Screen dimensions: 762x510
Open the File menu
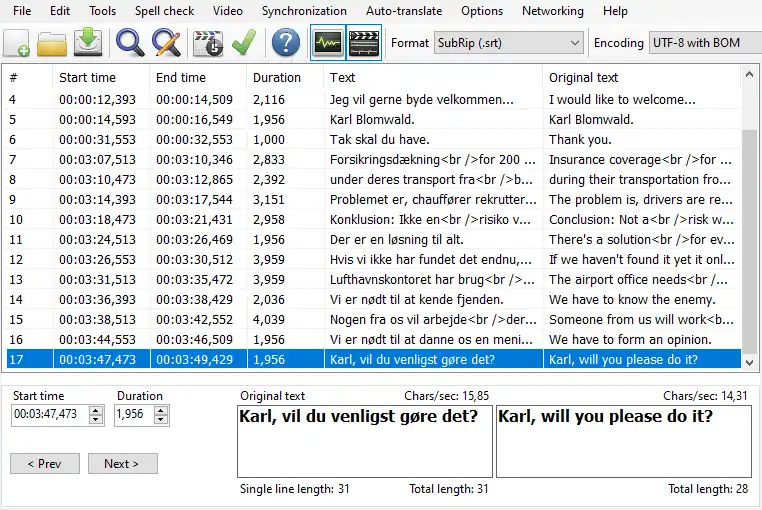pos(22,11)
